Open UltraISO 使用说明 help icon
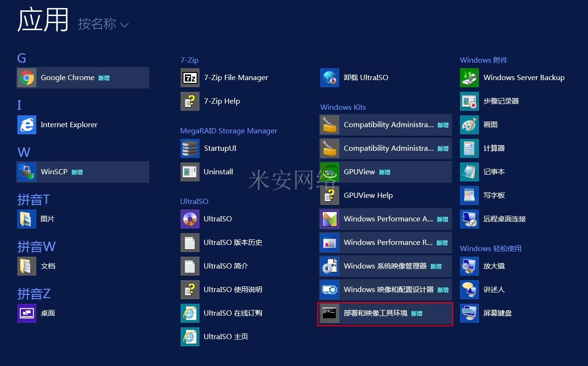The height and width of the screenshot is (366, 588). [190, 290]
